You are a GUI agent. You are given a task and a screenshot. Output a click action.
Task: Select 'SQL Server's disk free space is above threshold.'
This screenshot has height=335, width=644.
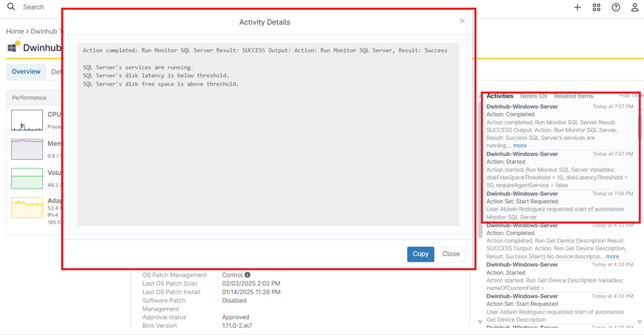(161, 84)
